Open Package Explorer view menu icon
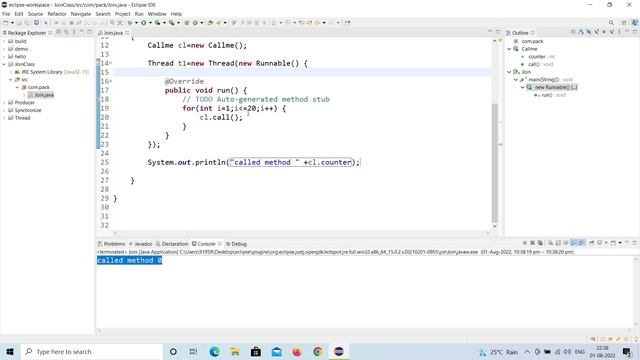Viewport: 640px width, 360px height. 74,32
